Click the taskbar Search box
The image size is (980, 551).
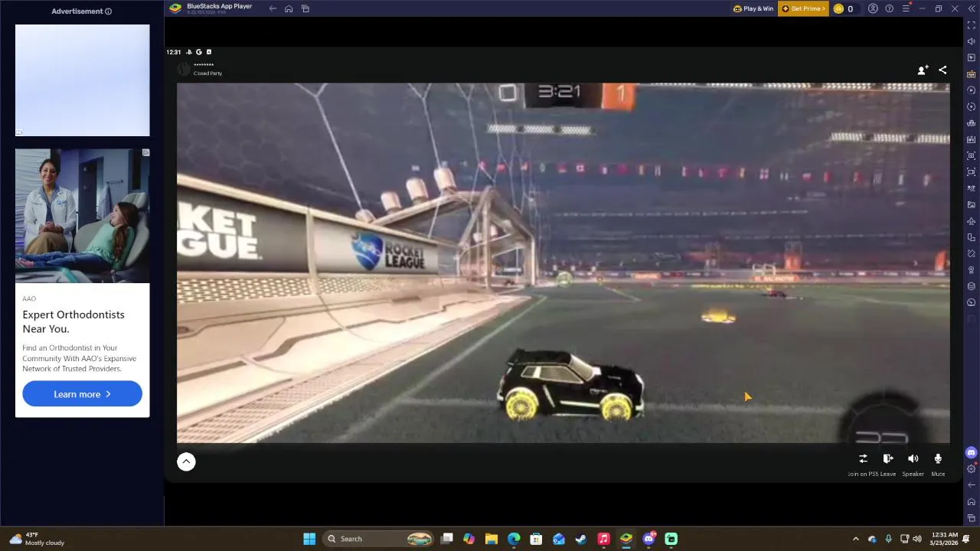tap(380, 539)
